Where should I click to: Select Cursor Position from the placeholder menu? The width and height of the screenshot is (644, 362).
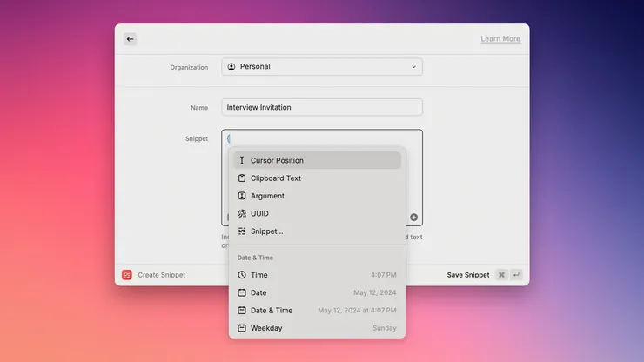317,160
